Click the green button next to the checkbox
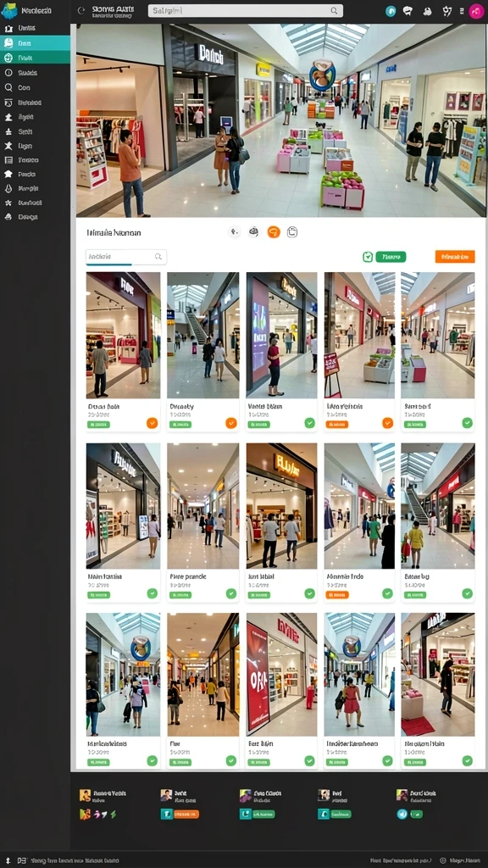The image size is (488, 868). click(x=391, y=257)
